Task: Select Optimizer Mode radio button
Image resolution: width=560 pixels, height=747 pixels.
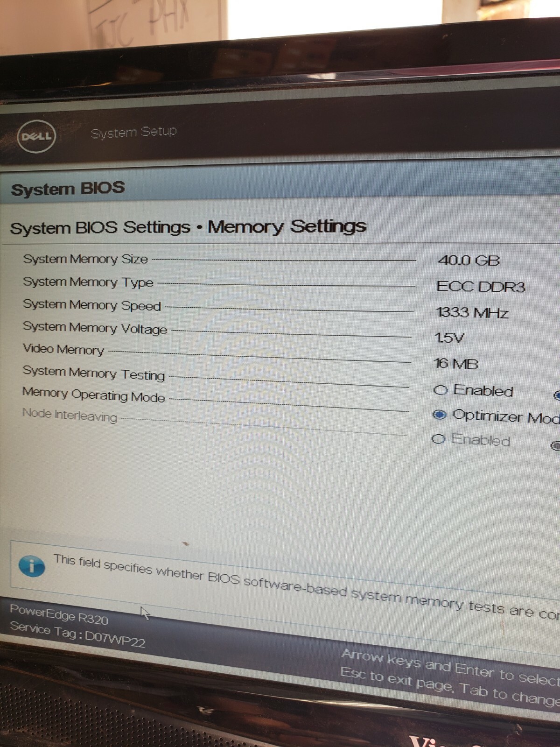Action: tap(439, 414)
